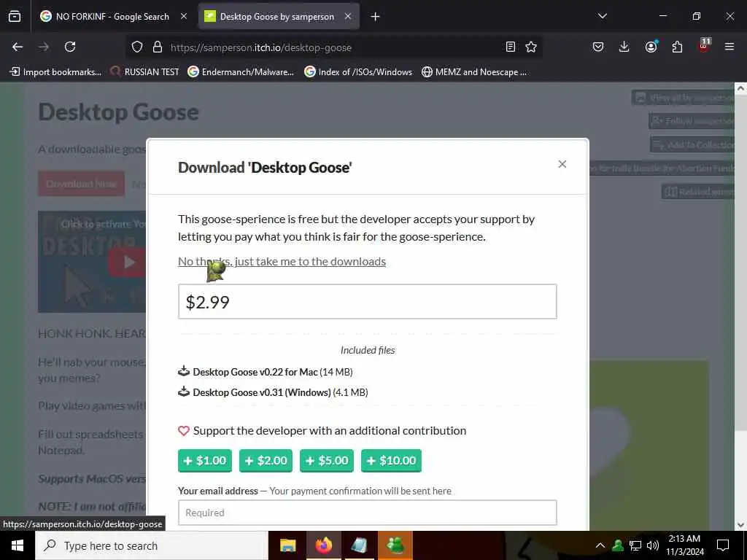Save page to Pocket
747x560 pixels.
[x=598, y=47]
